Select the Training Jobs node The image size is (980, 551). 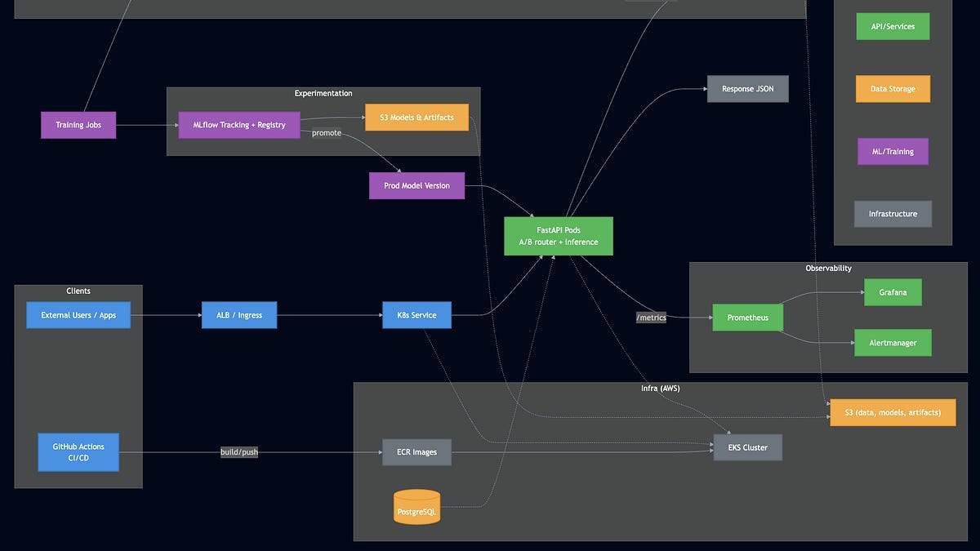(x=78, y=125)
